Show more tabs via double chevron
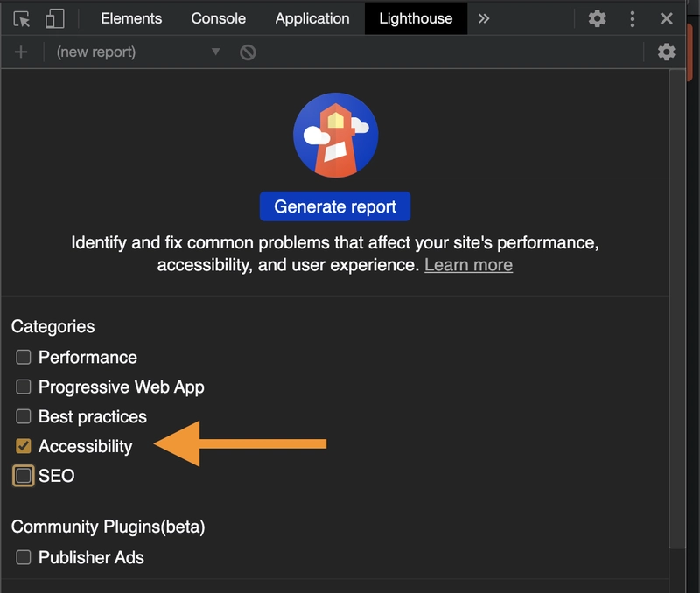 (484, 18)
